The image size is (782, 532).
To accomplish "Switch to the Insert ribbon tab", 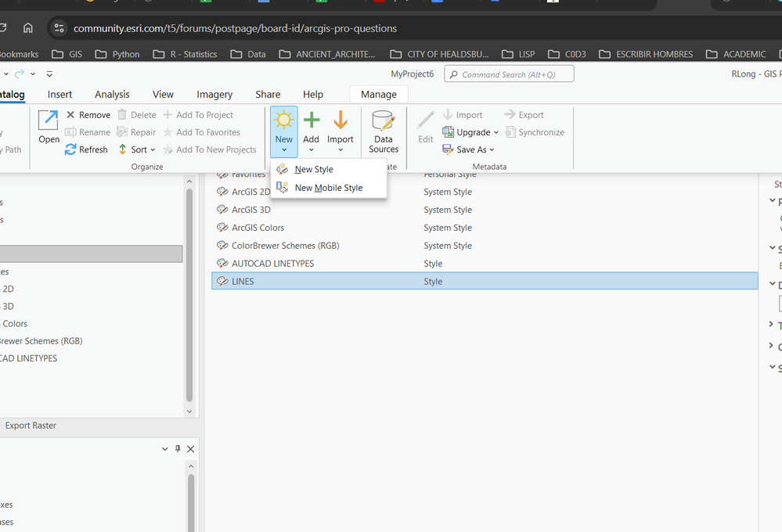I will pos(59,94).
